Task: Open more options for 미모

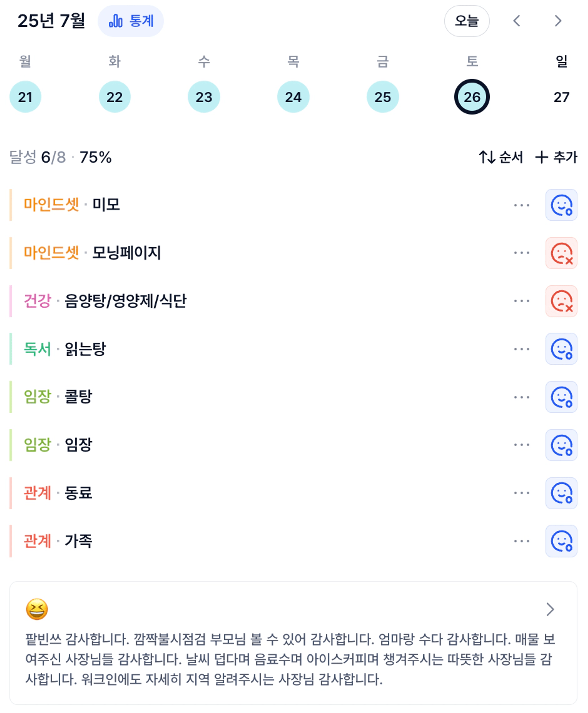Action: tap(522, 205)
